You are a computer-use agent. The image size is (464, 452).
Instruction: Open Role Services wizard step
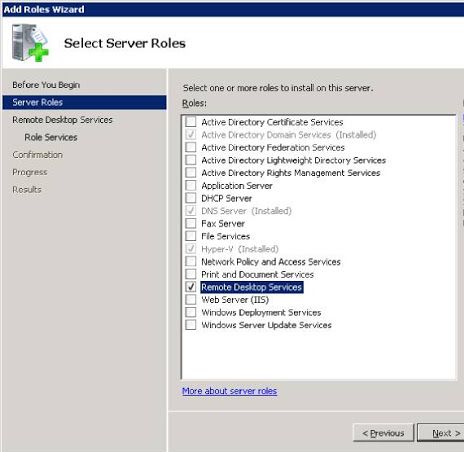coord(51,137)
